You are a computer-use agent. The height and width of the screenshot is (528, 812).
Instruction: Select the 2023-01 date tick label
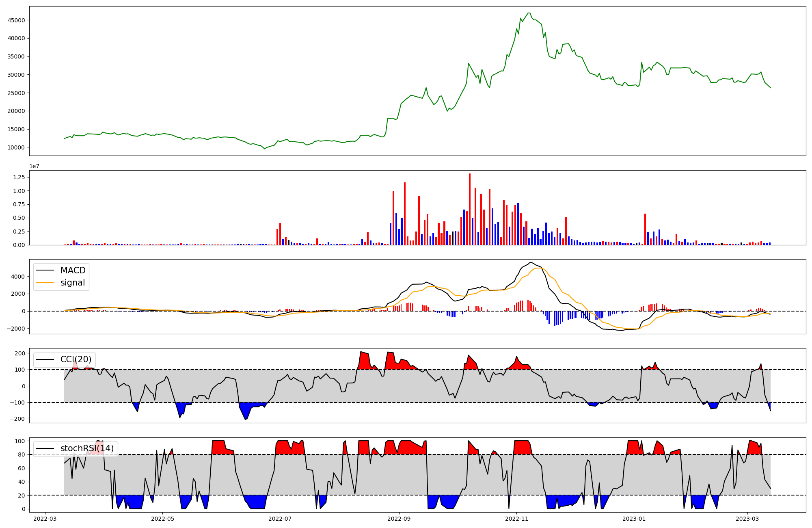[x=634, y=518]
